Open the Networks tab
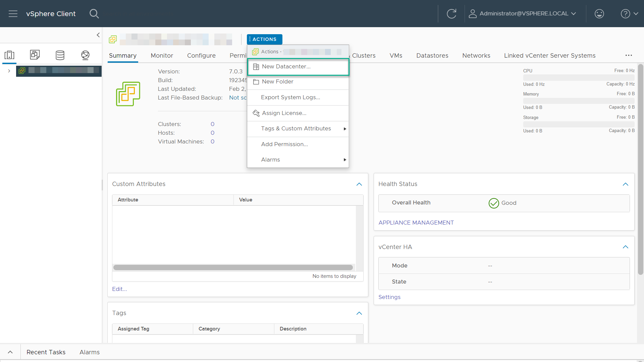Image resolution: width=644 pixels, height=362 pixels. pos(476,56)
